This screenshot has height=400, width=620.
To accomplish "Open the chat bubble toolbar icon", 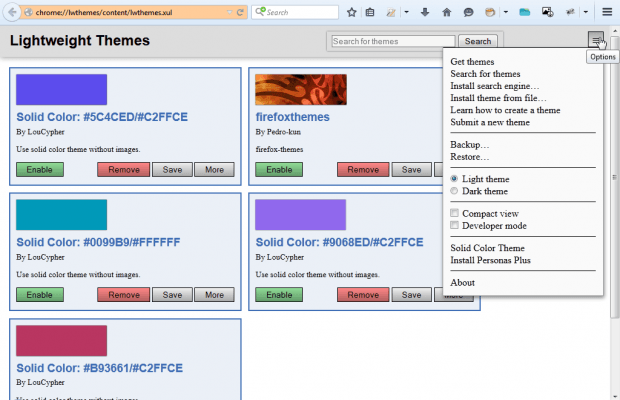I will coord(468,12).
